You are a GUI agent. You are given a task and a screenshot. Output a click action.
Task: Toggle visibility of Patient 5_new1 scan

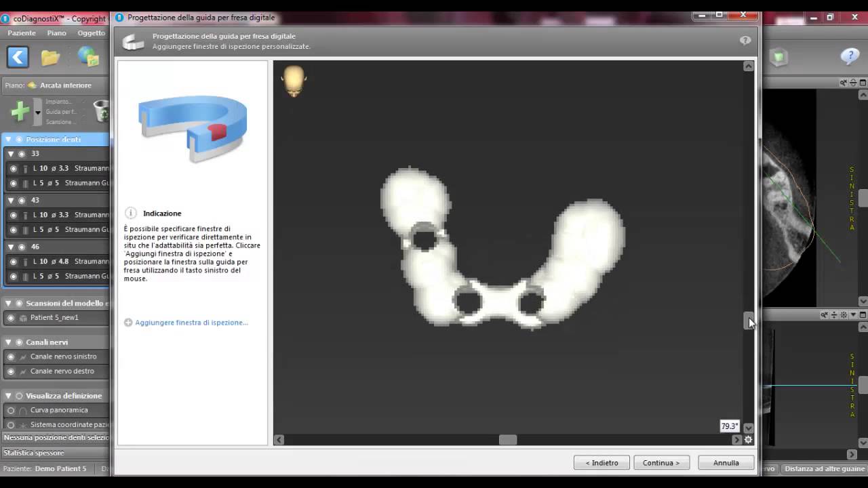point(11,318)
